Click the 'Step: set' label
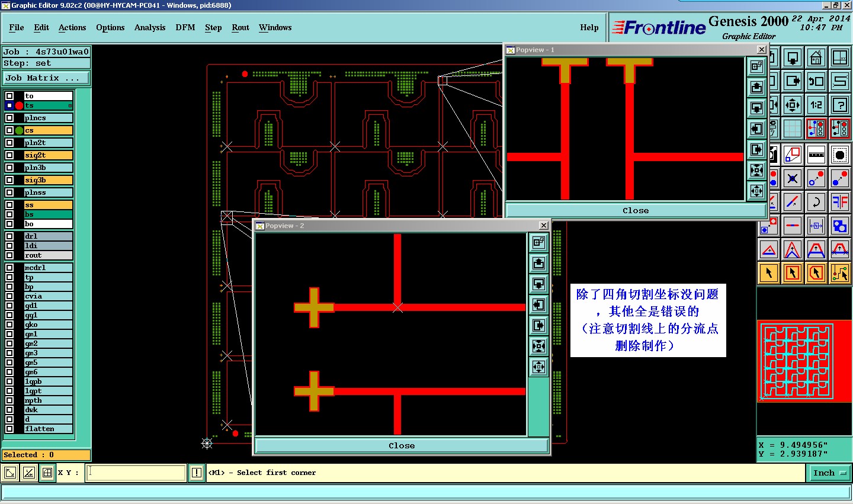The image size is (853, 504). [46, 63]
